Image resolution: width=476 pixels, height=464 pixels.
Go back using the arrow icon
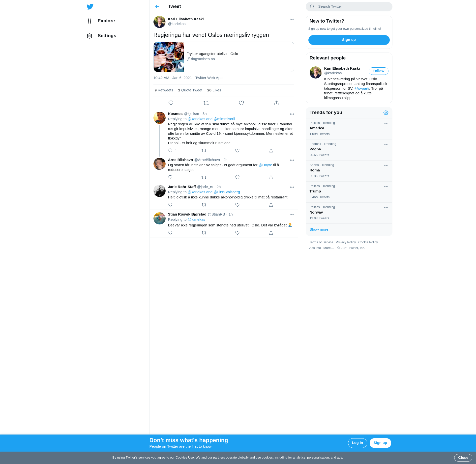(x=157, y=7)
